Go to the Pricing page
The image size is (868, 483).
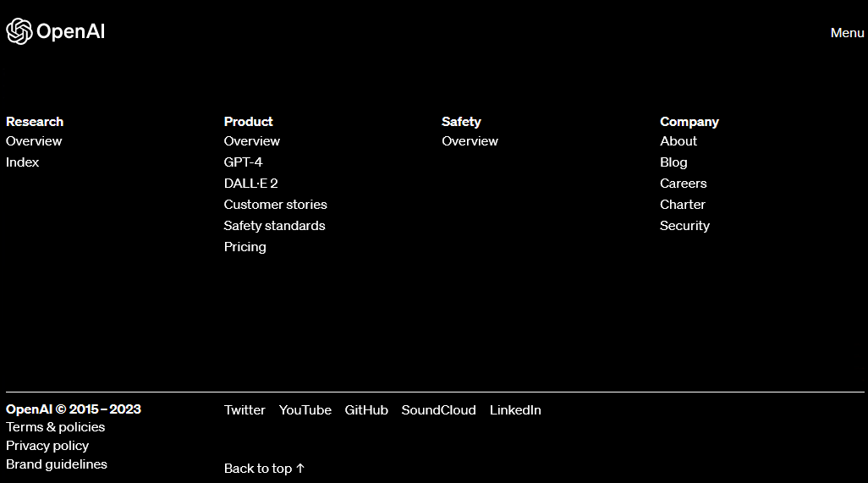244,247
